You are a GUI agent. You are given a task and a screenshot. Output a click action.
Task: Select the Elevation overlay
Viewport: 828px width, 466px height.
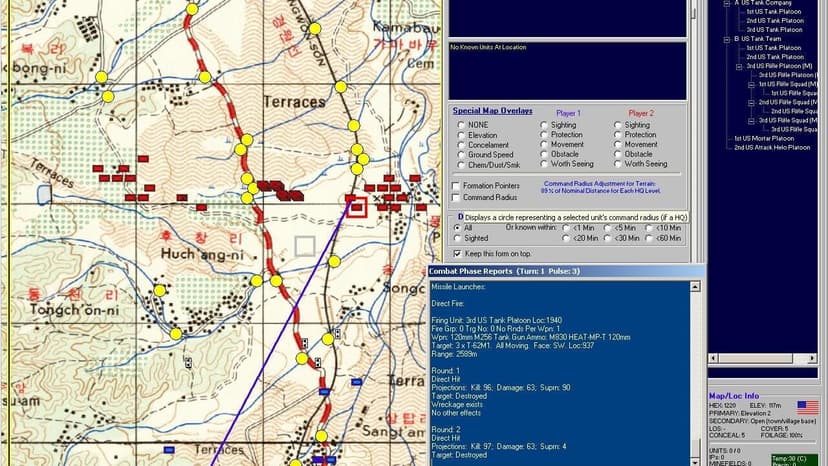pyautogui.click(x=460, y=135)
